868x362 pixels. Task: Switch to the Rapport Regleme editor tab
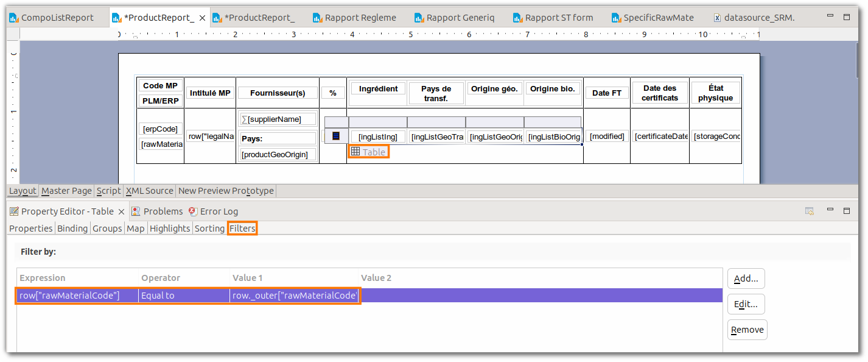354,18
